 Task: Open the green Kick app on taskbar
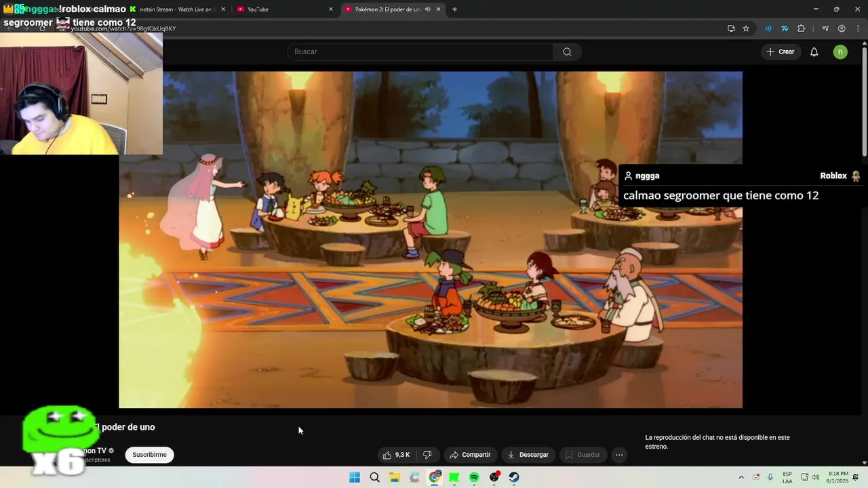454,477
